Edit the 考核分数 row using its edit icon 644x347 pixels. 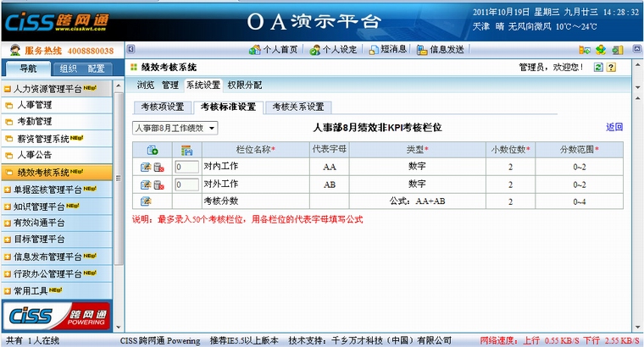coord(146,201)
